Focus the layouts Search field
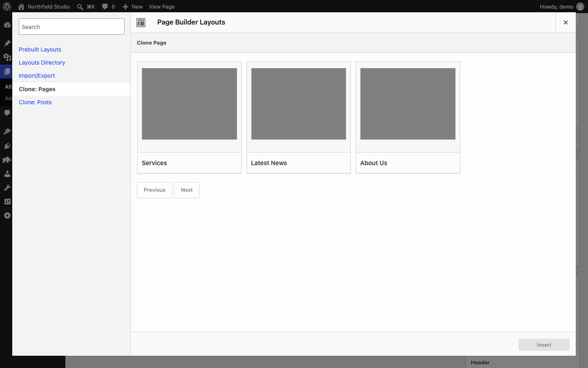The image size is (588, 368). [x=71, y=27]
